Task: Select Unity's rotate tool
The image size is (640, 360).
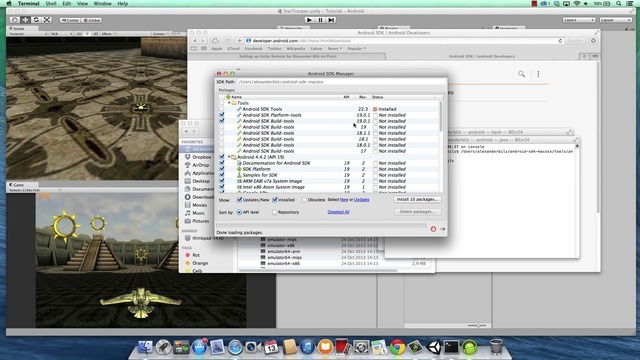Action: (x=36, y=20)
